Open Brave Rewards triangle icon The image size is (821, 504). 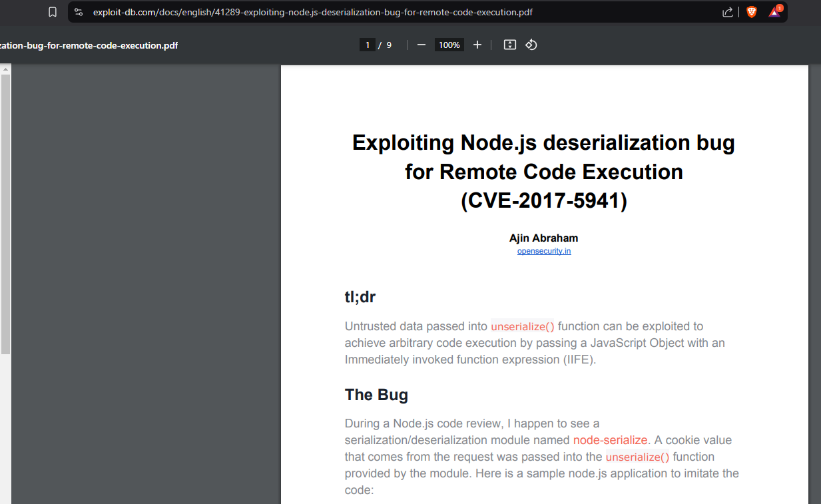tap(774, 12)
